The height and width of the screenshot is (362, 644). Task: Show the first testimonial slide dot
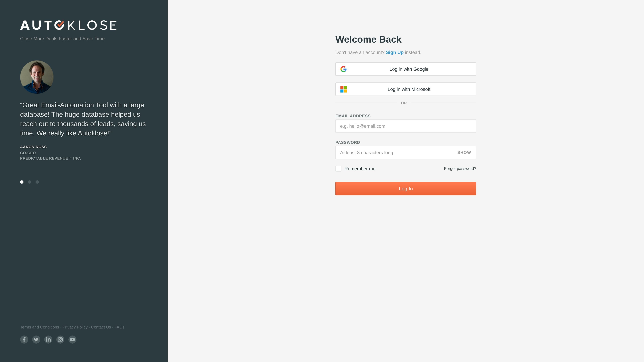point(22,182)
